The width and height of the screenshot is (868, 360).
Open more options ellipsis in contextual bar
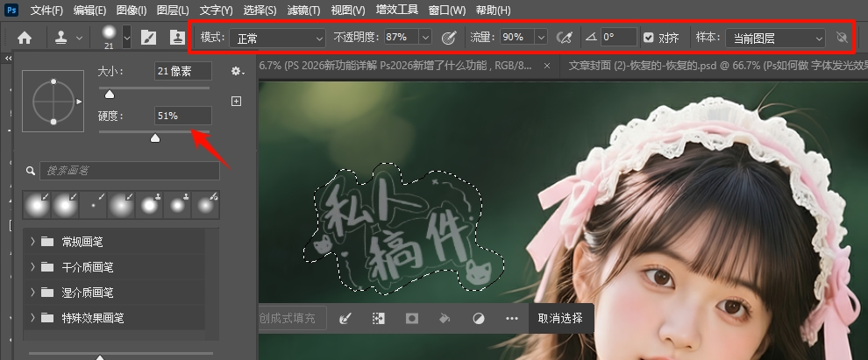tap(512, 319)
